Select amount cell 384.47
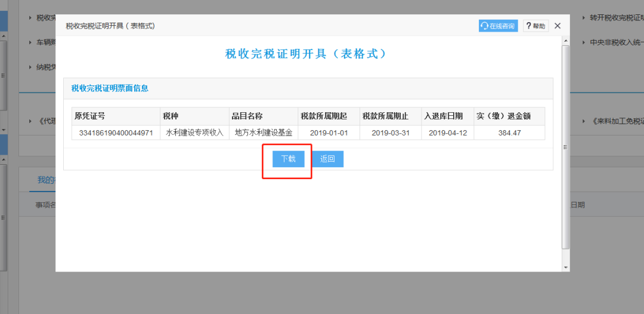This screenshot has width=644, height=314. coord(509,133)
